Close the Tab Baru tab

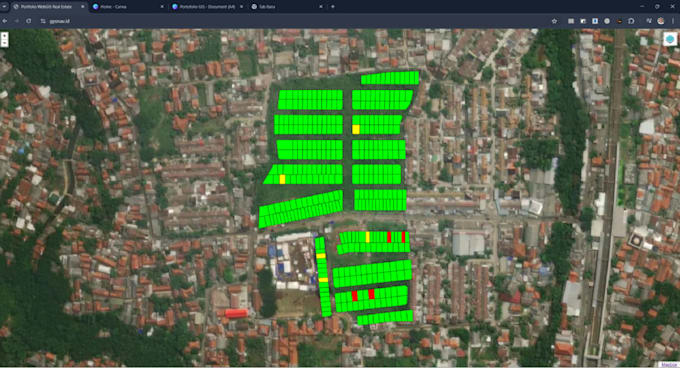321,7
